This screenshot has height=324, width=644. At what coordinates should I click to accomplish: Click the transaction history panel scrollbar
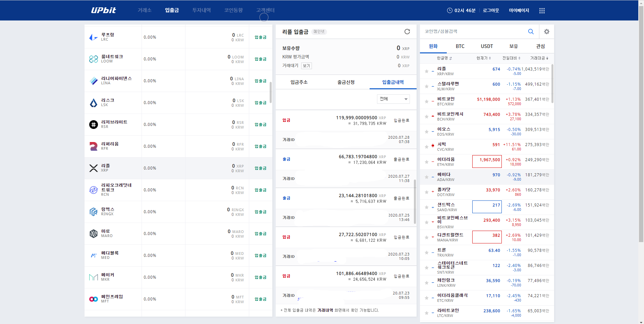pyautogui.click(x=415, y=201)
